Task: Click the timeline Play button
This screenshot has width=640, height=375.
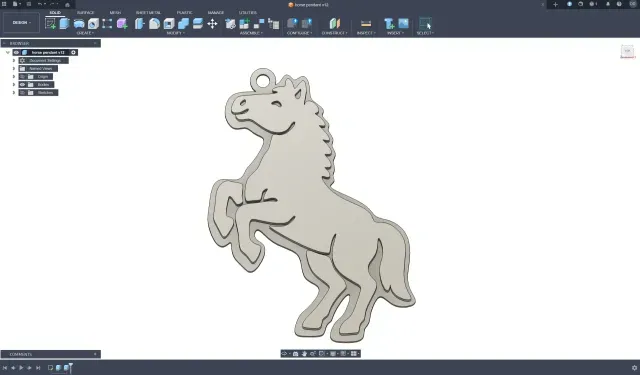Action: click(21, 368)
